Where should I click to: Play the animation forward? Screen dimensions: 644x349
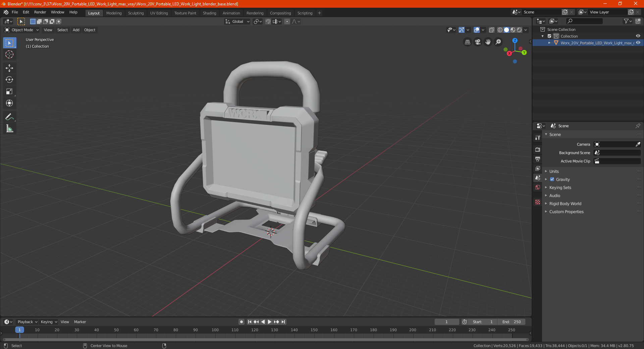[x=270, y=322]
